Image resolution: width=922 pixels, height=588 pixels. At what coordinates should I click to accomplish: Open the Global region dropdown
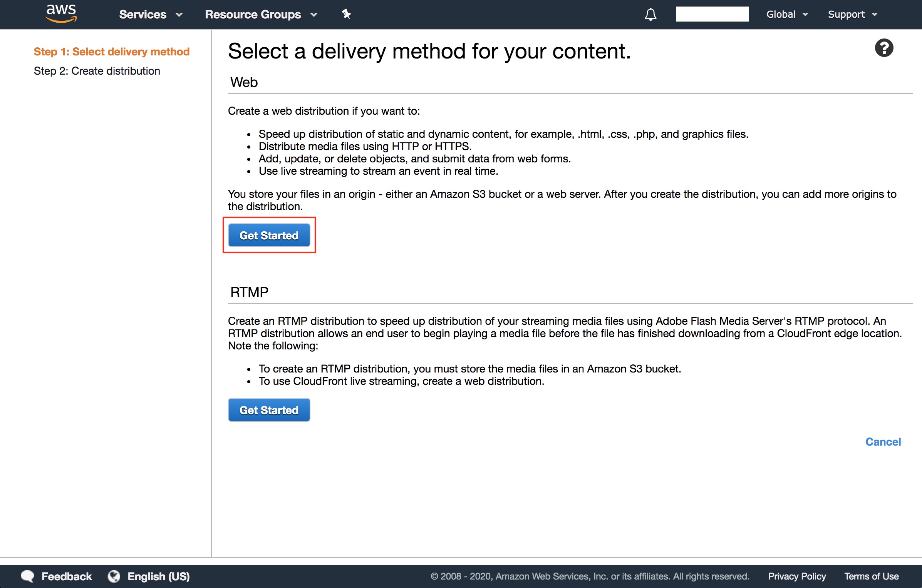point(787,15)
